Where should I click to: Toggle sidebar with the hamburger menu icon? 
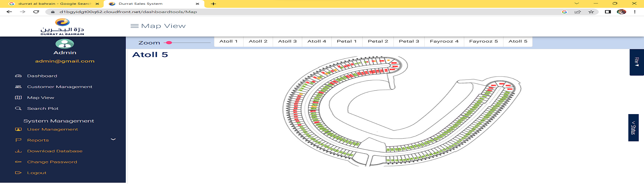click(x=135, y=26)
